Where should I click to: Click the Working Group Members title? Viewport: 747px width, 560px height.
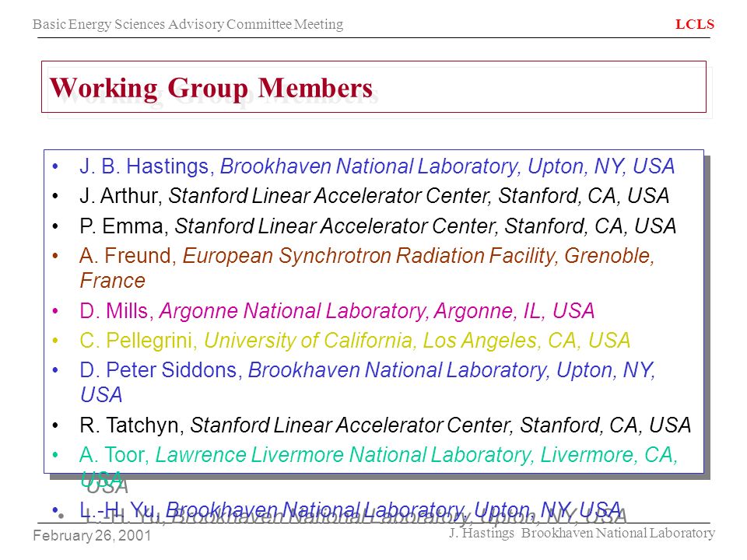(211, 88)
